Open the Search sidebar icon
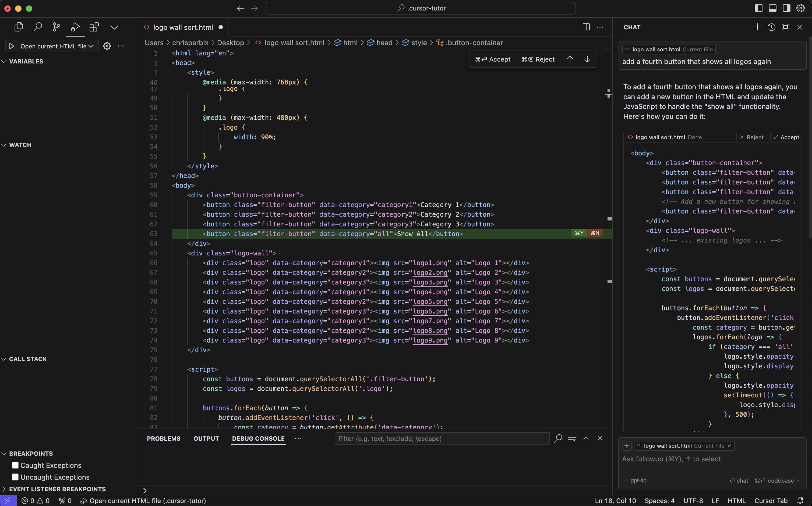The width and height of the screenshot is (812, 506). [37, 27]
